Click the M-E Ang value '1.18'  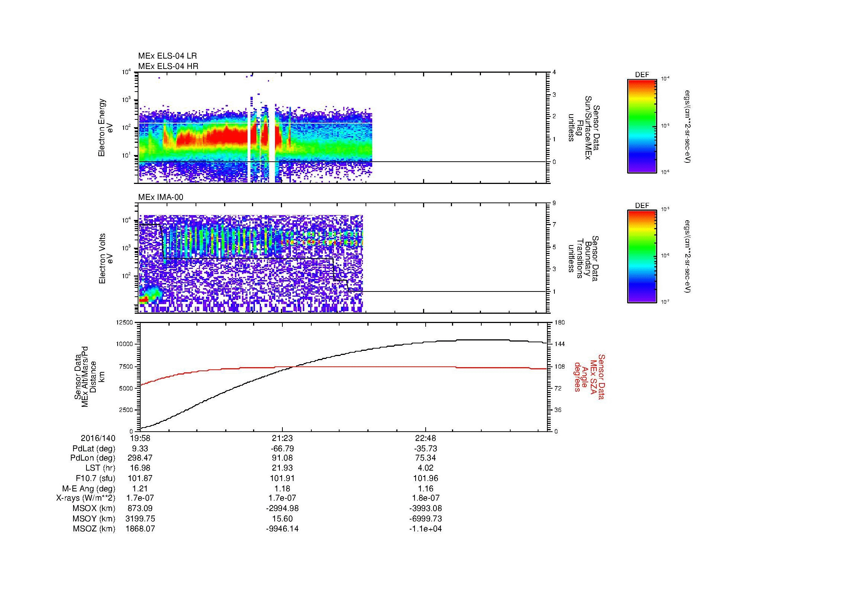coord(282,489)
